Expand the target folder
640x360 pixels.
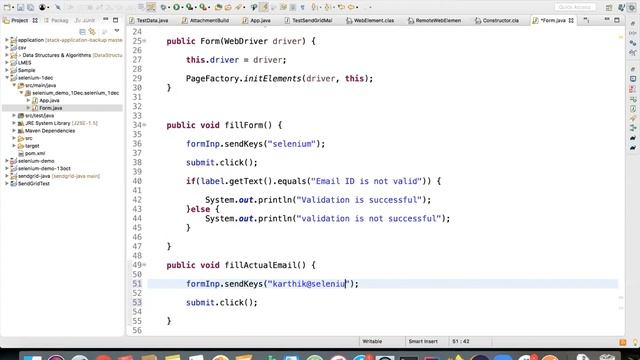14,146
